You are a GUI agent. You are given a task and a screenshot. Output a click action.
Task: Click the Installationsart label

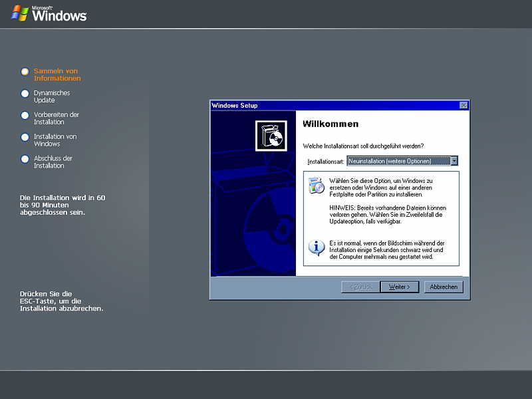pos(326,162)
